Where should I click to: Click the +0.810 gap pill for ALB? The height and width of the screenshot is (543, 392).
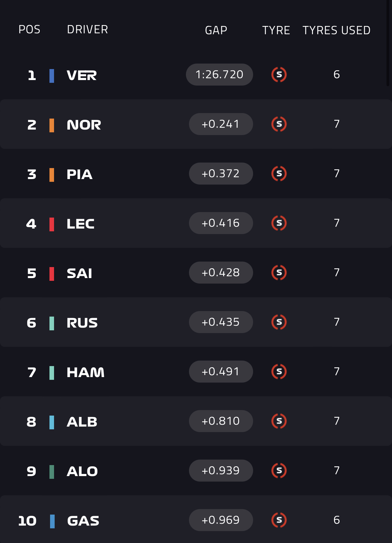[x=221, y=421]
